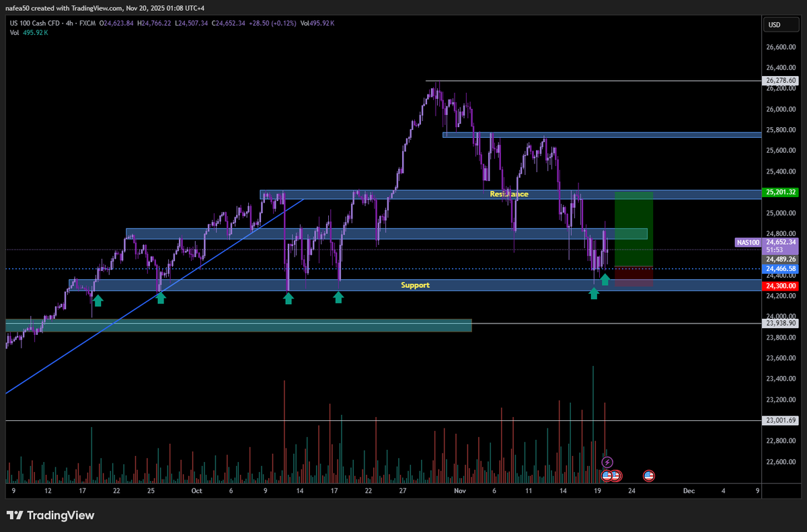The image size is (807, 532).
Task: Click the 26,600.00 price axis label
Action: pos(781,47)
